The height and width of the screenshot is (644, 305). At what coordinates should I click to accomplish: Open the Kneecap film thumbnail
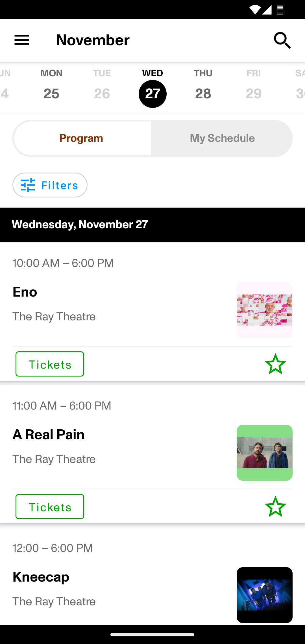pos(265,595)
